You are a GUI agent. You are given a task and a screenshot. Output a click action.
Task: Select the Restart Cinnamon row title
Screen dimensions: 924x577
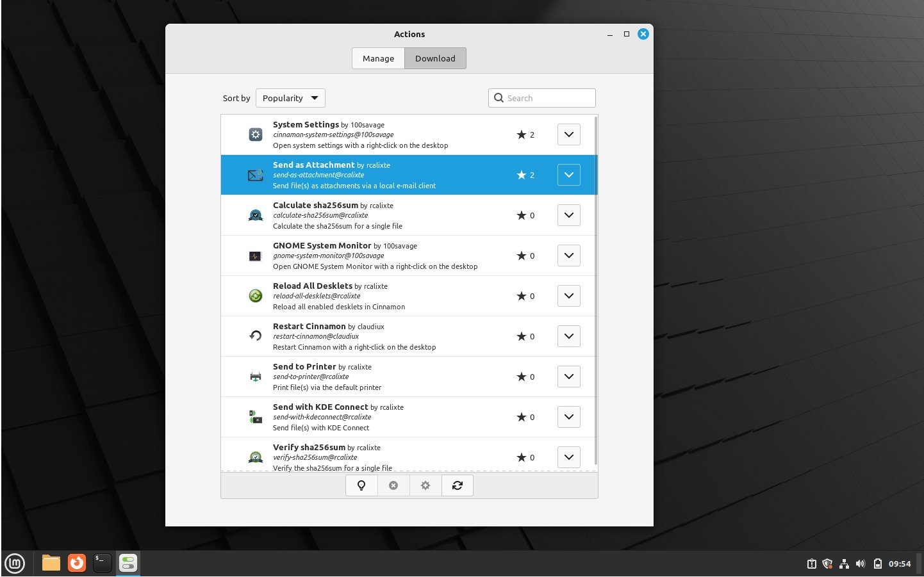point(309,326)
